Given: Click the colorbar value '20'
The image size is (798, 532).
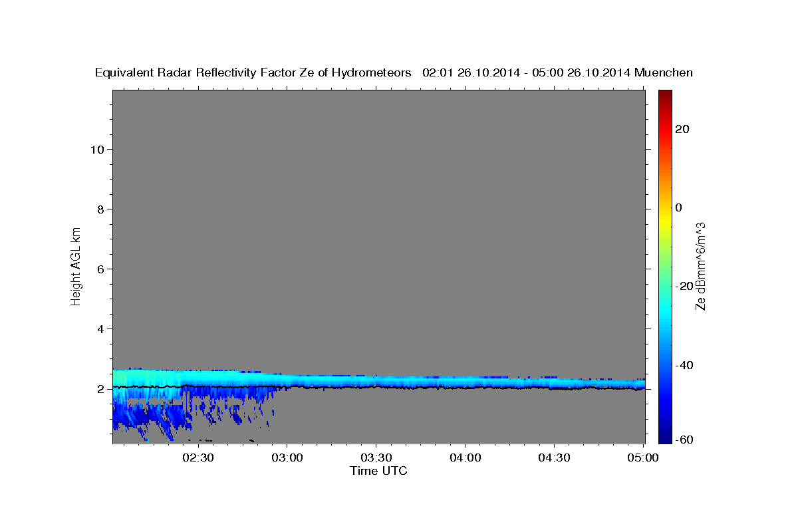Looking at the screenshot, I should (682, 129).
